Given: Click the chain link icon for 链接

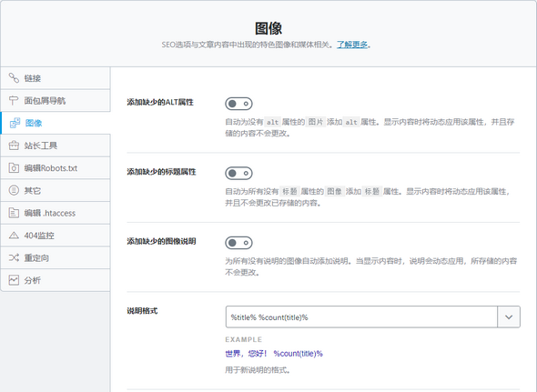Looking at the screenshot, I should (14, 78).
